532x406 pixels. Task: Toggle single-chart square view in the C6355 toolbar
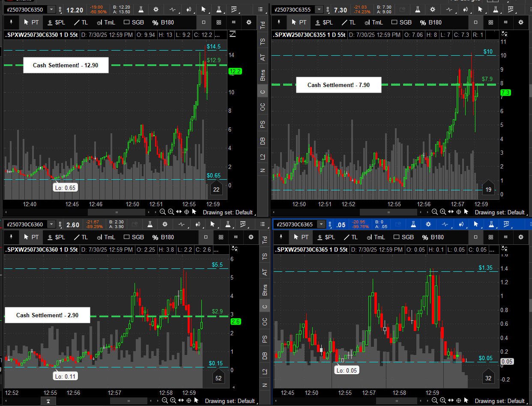point(476,22)
